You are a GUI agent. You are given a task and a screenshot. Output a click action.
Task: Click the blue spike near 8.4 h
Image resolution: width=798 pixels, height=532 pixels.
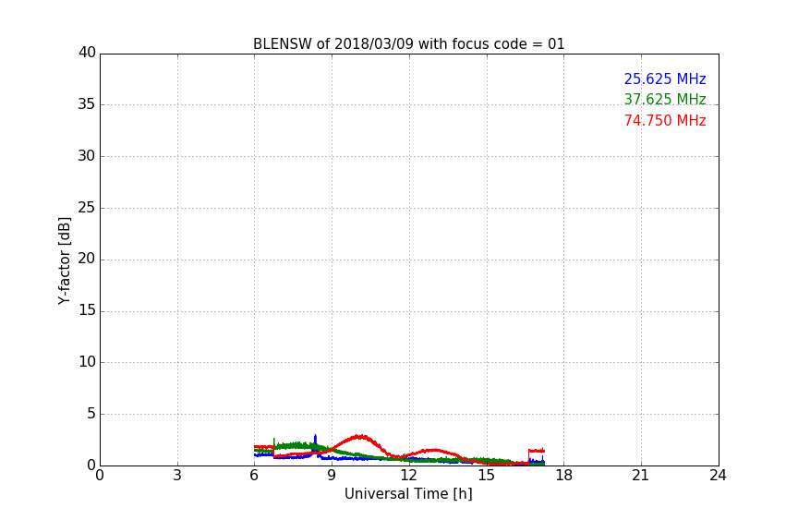[x=315, y=439]
